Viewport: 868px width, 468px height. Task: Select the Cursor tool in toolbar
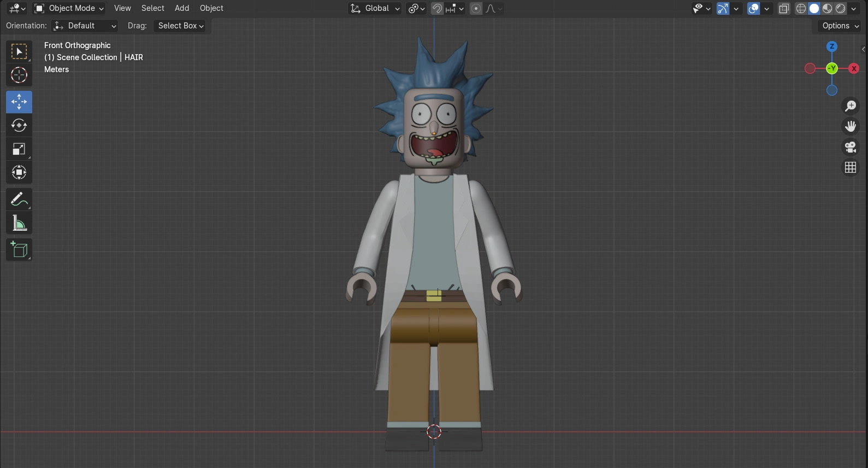(x=19, y=75)
